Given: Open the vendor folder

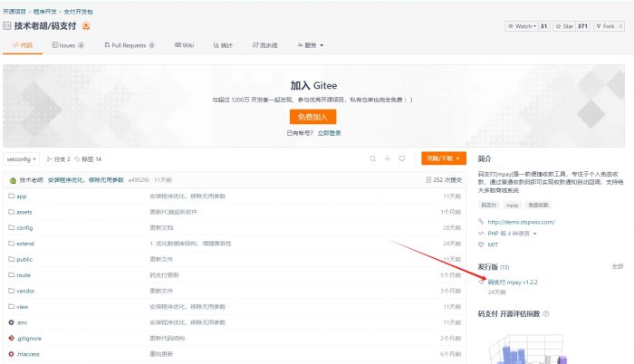Looking at the screenshot, I should (24, 291).
